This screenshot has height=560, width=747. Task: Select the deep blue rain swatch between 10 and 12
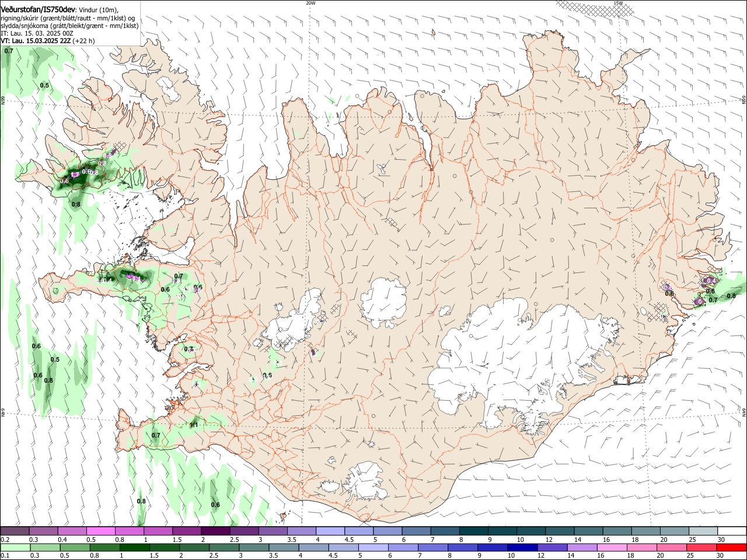tap(522, 547)
